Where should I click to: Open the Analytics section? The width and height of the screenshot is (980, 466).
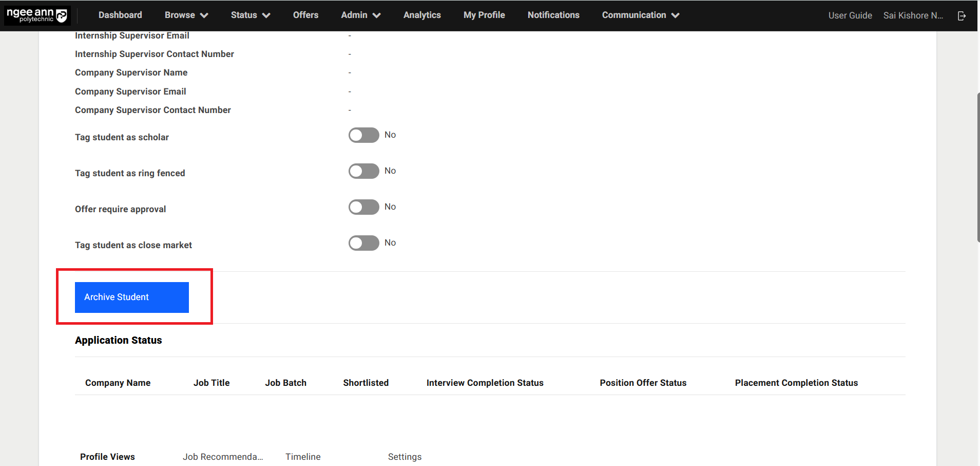click(x=421, y=15)
